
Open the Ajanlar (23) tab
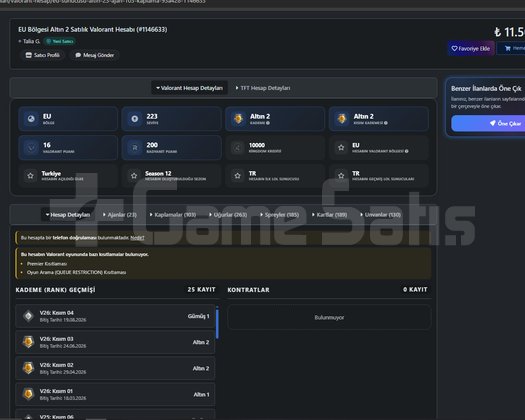tap(120, 215)
